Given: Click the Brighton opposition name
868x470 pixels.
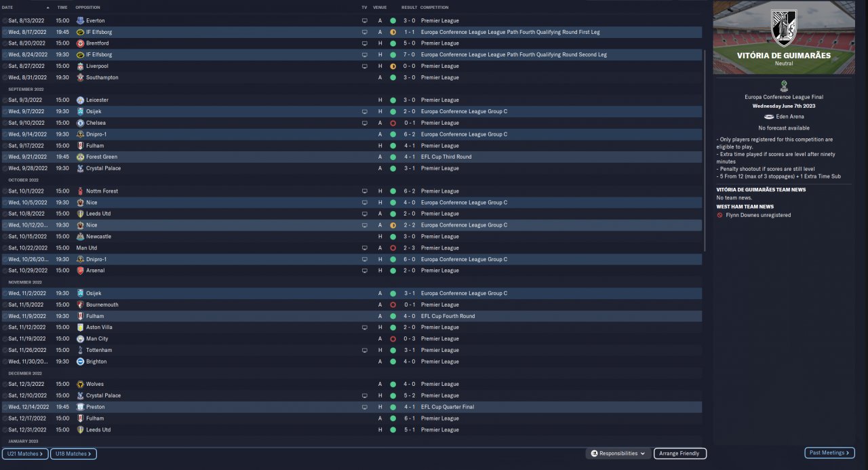Looking at the screenshot, I should 96,361.
